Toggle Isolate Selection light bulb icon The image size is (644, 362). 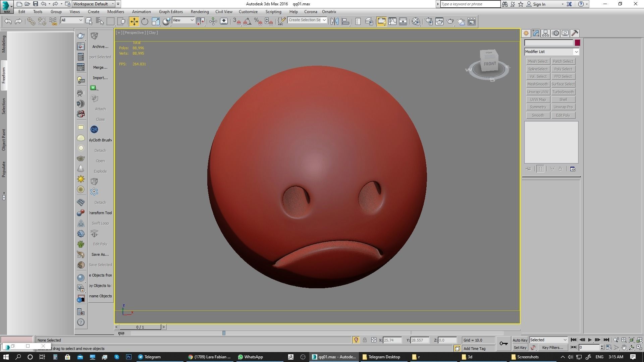click(356, 340)
